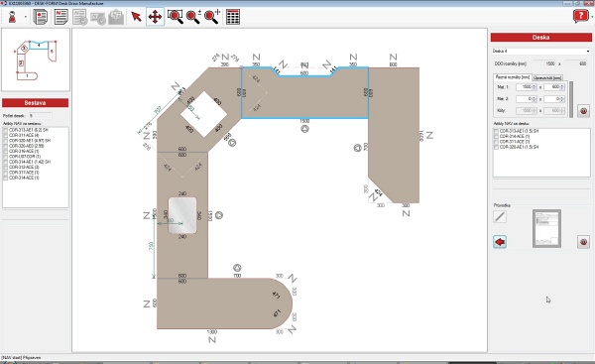The height and width of the screenshot is (364, 595).
Task: Click the zoom-all magnifier with crosshair
Action: (212, 17)
